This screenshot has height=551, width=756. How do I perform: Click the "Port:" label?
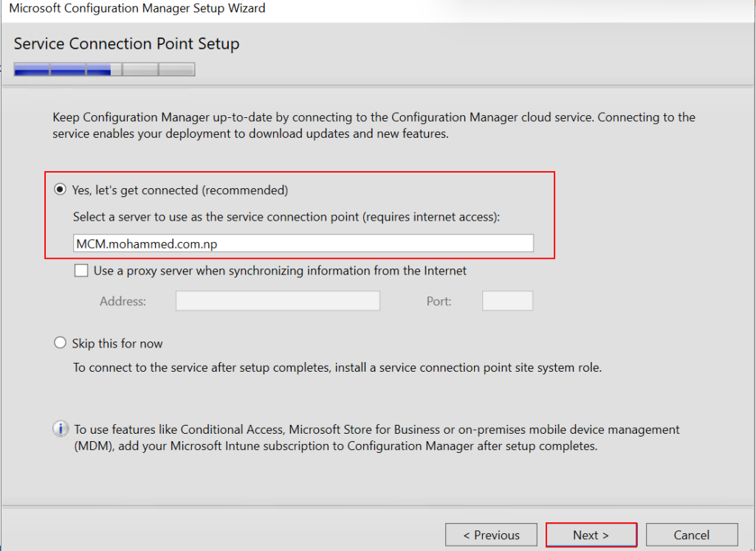tap(439, 301)
